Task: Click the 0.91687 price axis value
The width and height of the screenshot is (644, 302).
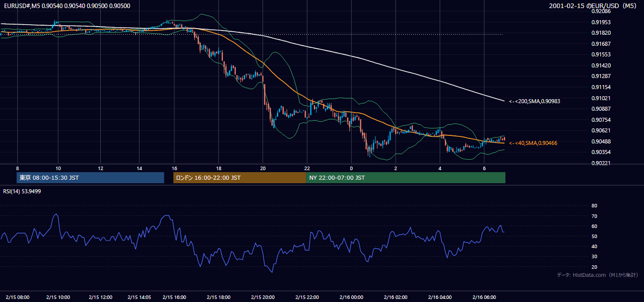Action: tap(601, 44)
